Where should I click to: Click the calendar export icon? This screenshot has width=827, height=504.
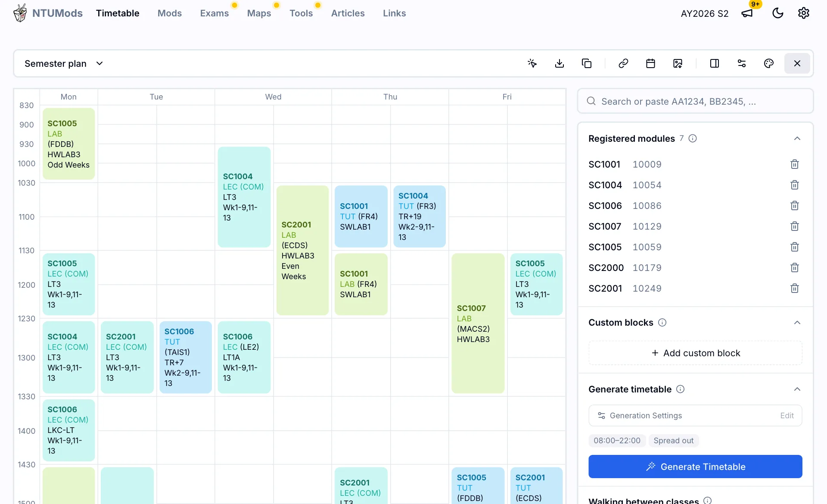pyautogui.click(x=650, y=64)
